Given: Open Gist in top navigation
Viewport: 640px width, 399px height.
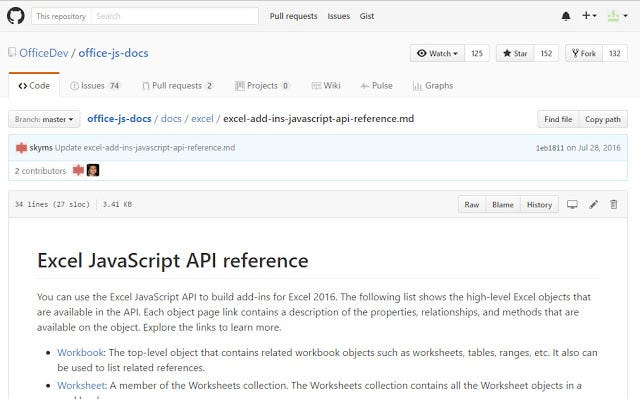Looking at the screenshot, I should click(367, 16).
